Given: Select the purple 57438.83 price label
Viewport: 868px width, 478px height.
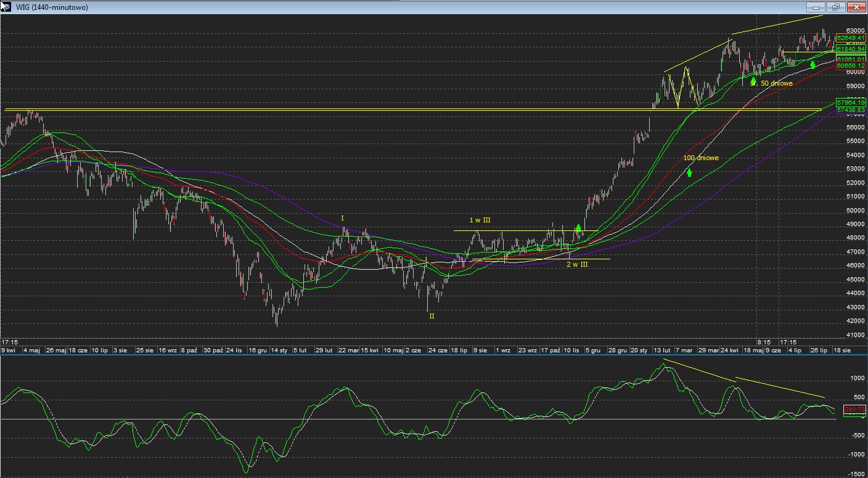Looking at the screenshot, I should [851, 110].
